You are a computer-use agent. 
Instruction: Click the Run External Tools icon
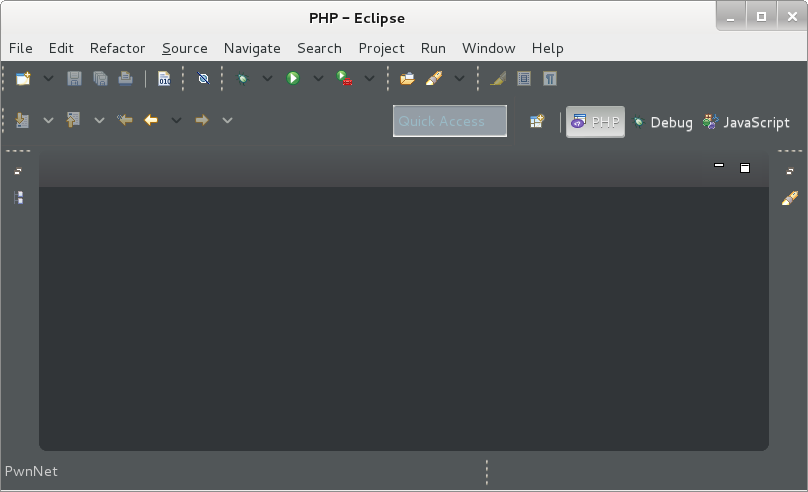pyautogui.click(x=344, y=78)
